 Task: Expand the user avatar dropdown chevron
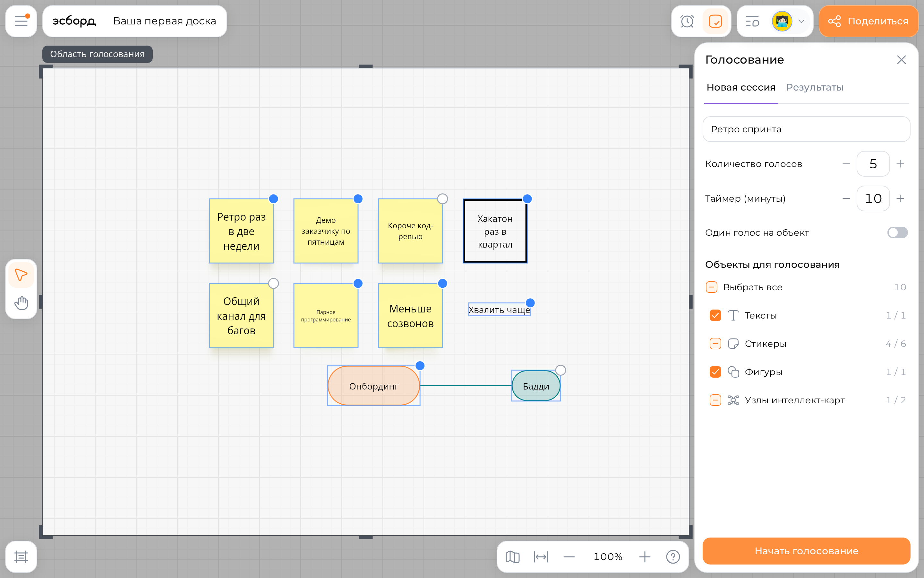801,21
